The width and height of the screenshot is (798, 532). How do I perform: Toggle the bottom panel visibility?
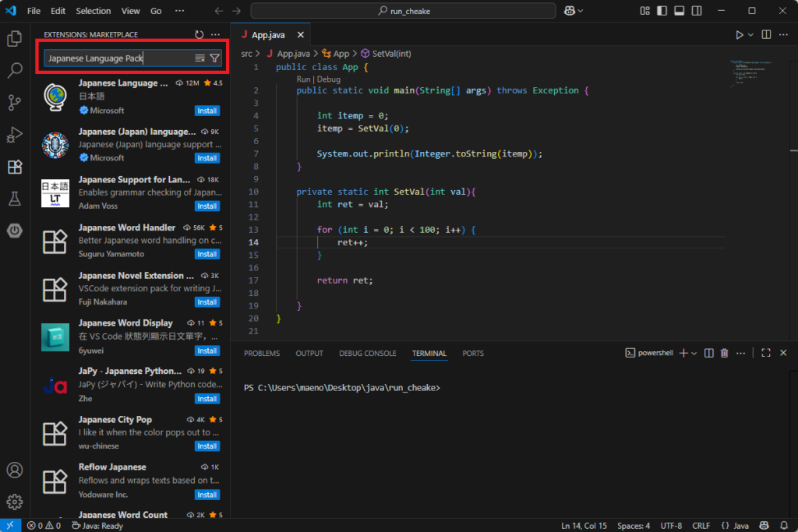point(680,11)
